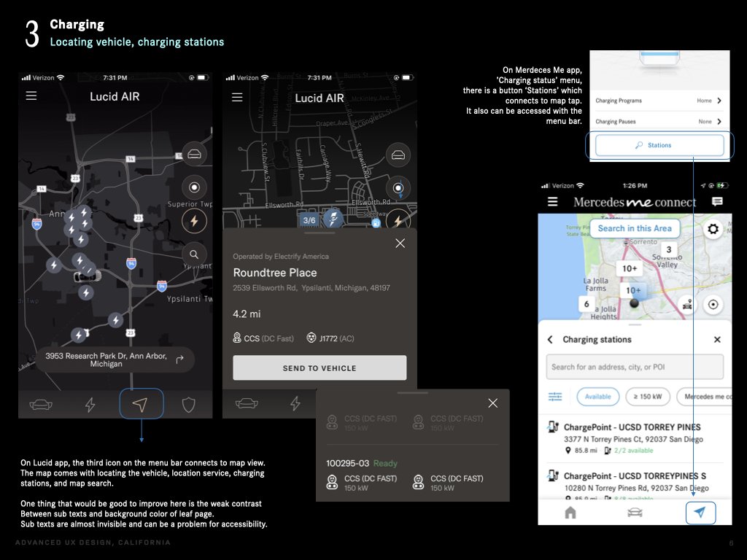Screen dimensions: 747x560
Task: Open map navigation tab in Mercedes bottom bar
Action: (x=700, y=513)
